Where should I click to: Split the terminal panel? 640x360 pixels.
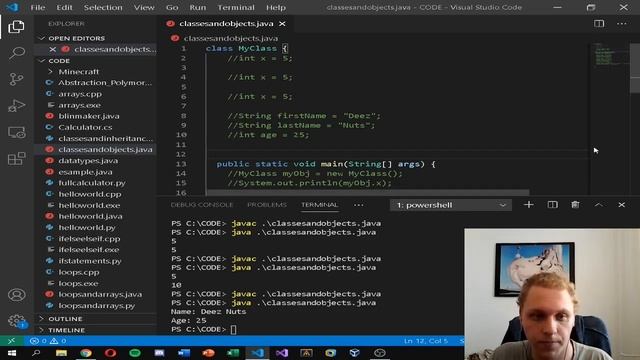point(552,204)
